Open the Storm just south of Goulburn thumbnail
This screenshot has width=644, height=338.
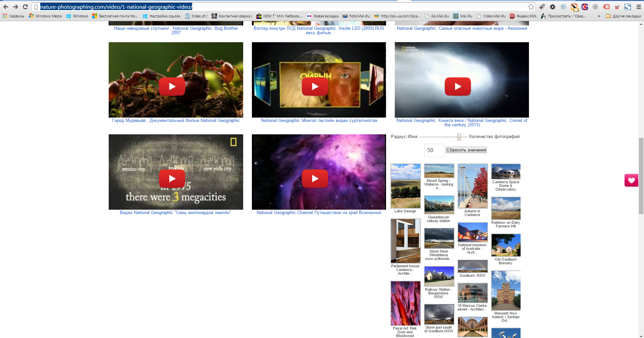[x=439, y=314]
